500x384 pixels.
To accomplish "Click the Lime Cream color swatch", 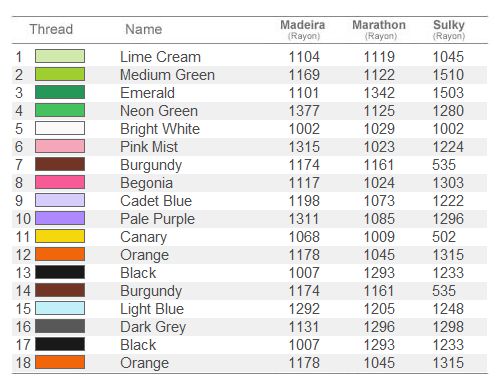I will [x=60, y=56].
